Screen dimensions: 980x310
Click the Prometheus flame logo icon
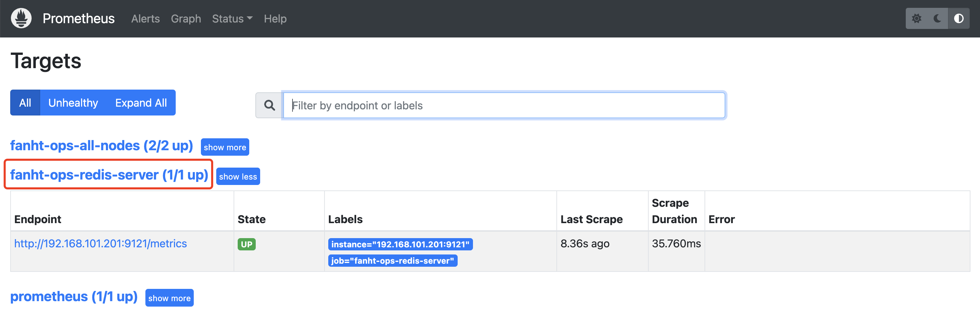21,18
